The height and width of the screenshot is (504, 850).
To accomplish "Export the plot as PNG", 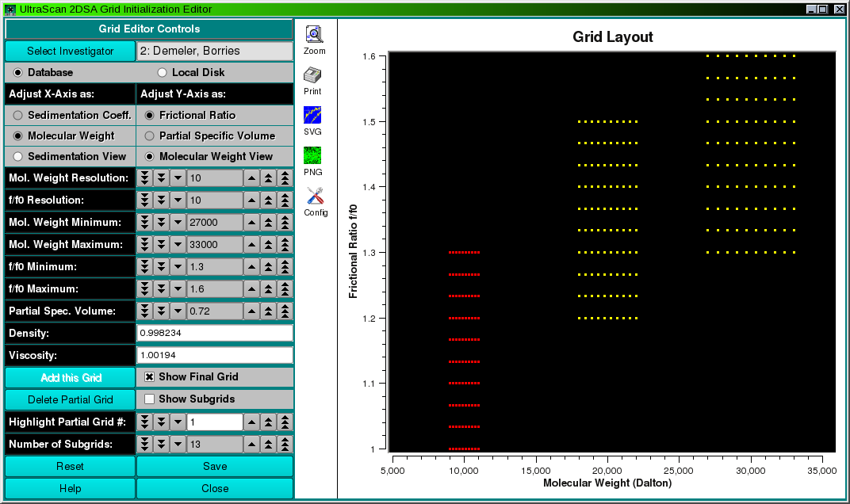I will [x=312, y=162].
